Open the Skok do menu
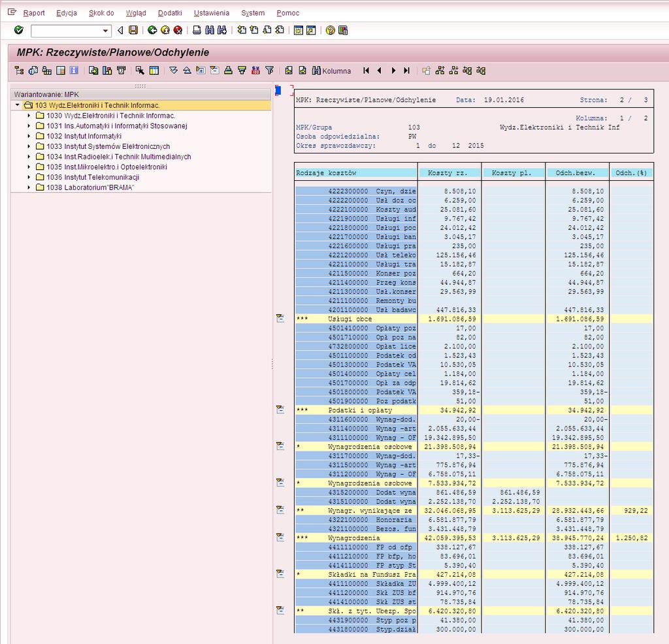The width and height of the screenshot is (669, 644). pos(101,13)
